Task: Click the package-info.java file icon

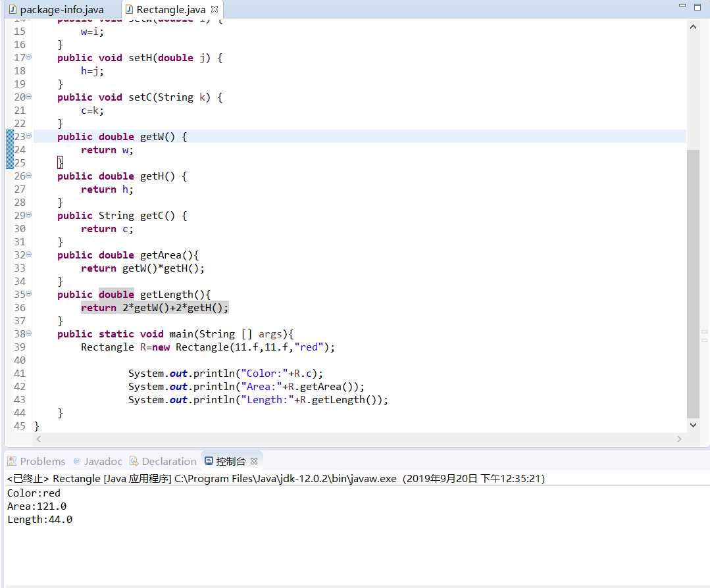Action: [x=13, y=9]
